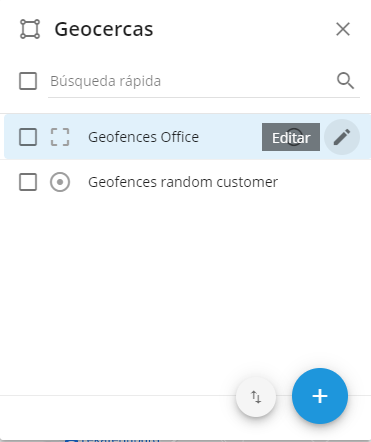Check the Geofences random customer checkbox
This screenshot has width=371, height=442.
(x=28, y=182)
